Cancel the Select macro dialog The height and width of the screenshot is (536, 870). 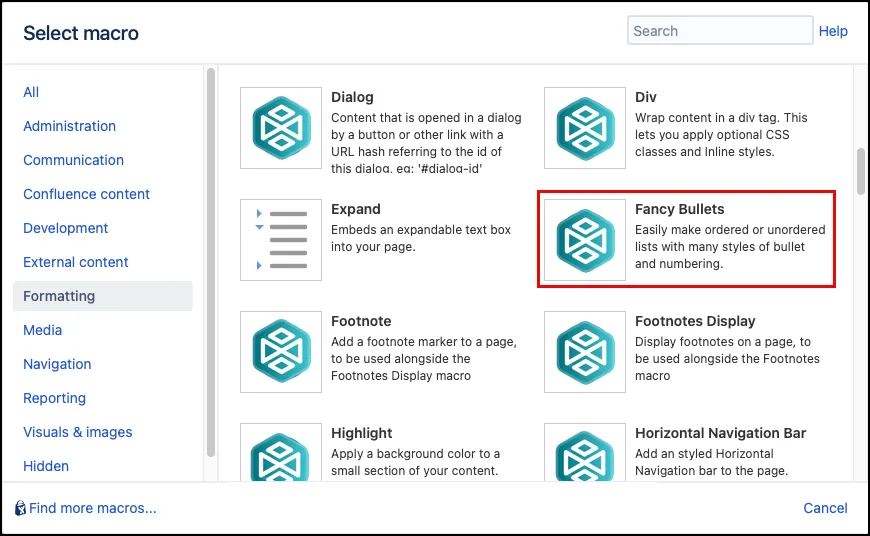click(x=825, y=508)
